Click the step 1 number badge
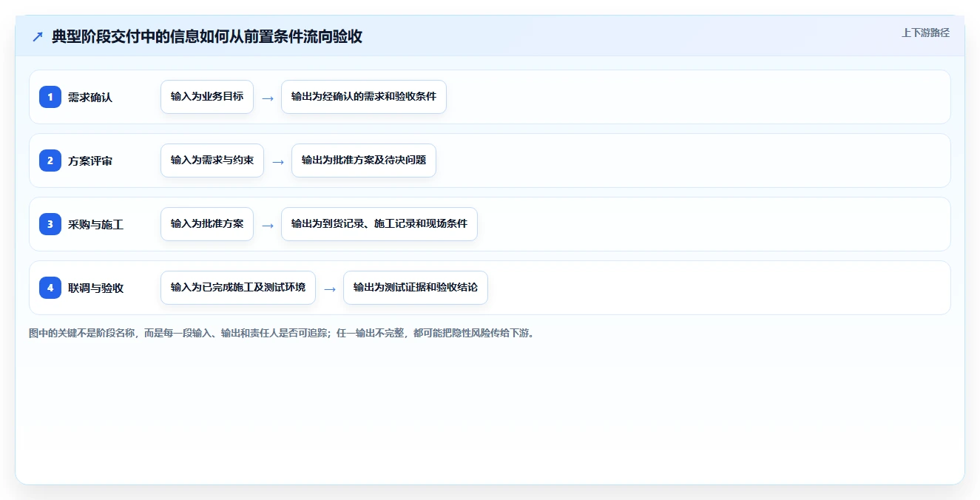Image resolution: width=980 pixels, height=500 pixels. [x=50, y=97]
